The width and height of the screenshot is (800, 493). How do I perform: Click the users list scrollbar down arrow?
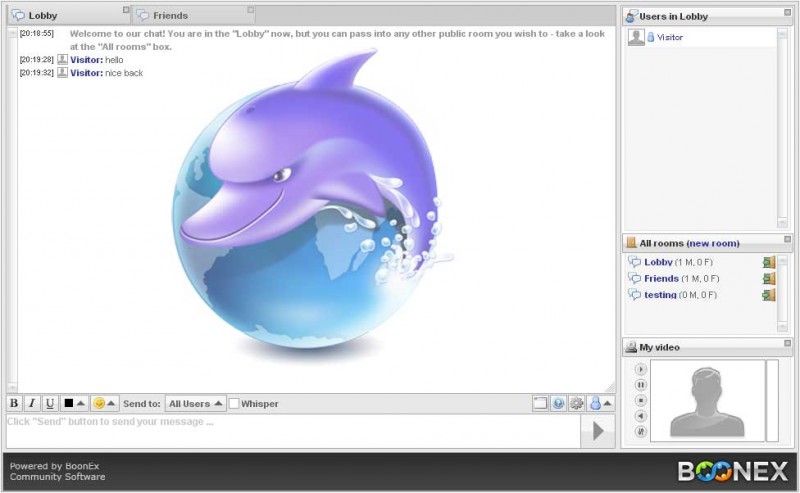click(782, 223)
